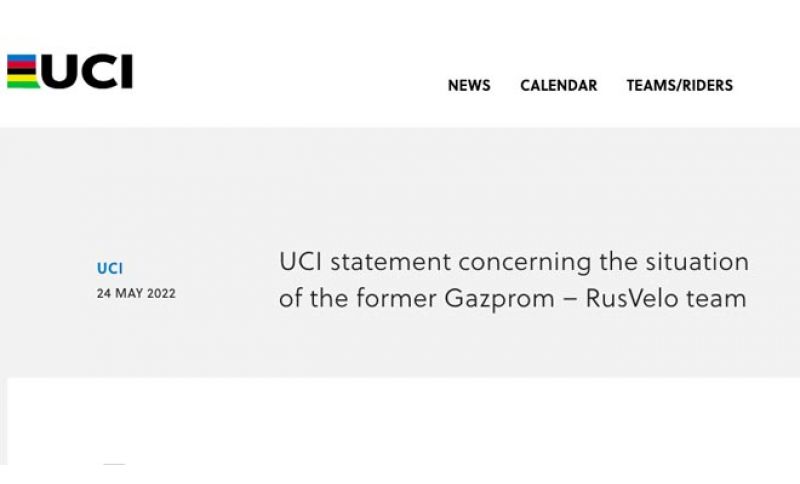
Task: Open the TEAMS/RIDERS navigation item
Action: tap(680, 85)
